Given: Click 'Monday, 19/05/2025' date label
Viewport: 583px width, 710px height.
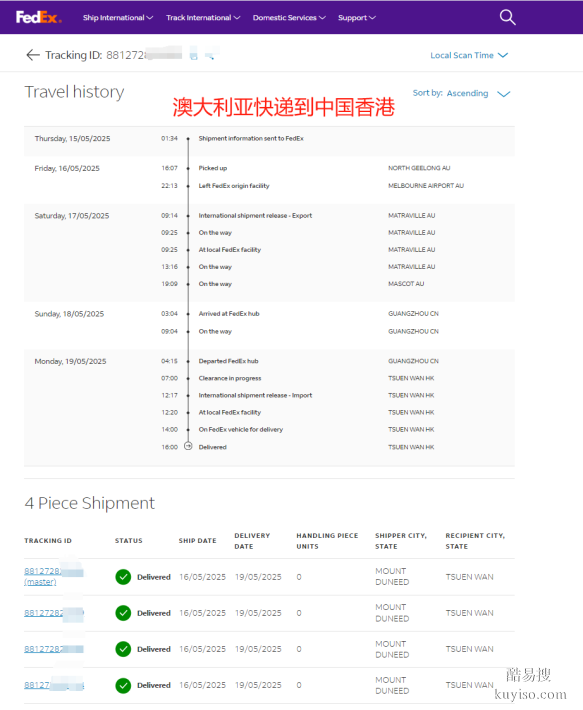Looking at the screenshot, I should click(71, 361).
